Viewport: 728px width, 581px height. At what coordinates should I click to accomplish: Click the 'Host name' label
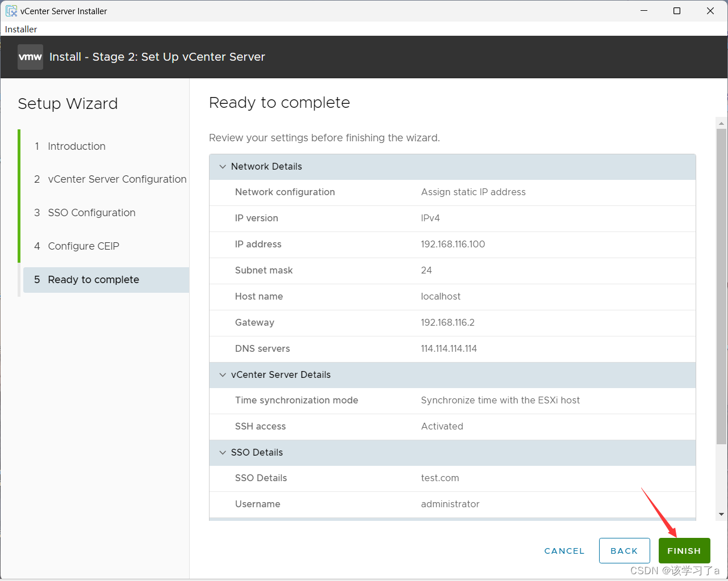pyautogui.click(x=259, y=297)
